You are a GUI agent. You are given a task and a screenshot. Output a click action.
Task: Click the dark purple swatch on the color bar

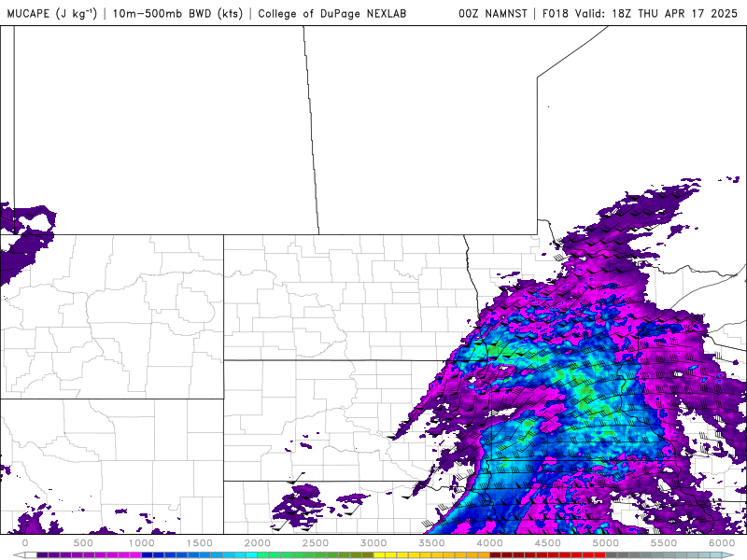pos(42,554)
